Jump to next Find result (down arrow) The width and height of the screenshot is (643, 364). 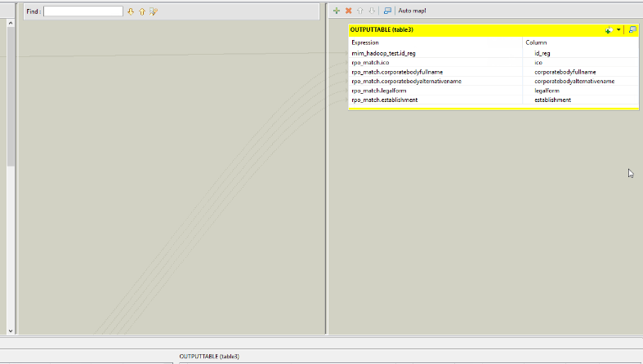tap(131, 12)
